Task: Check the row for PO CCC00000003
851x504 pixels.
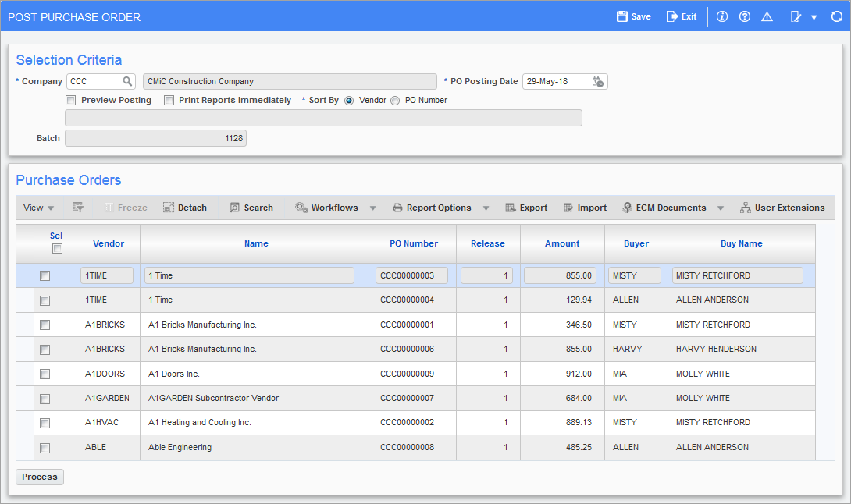Action: pos(45,275)
